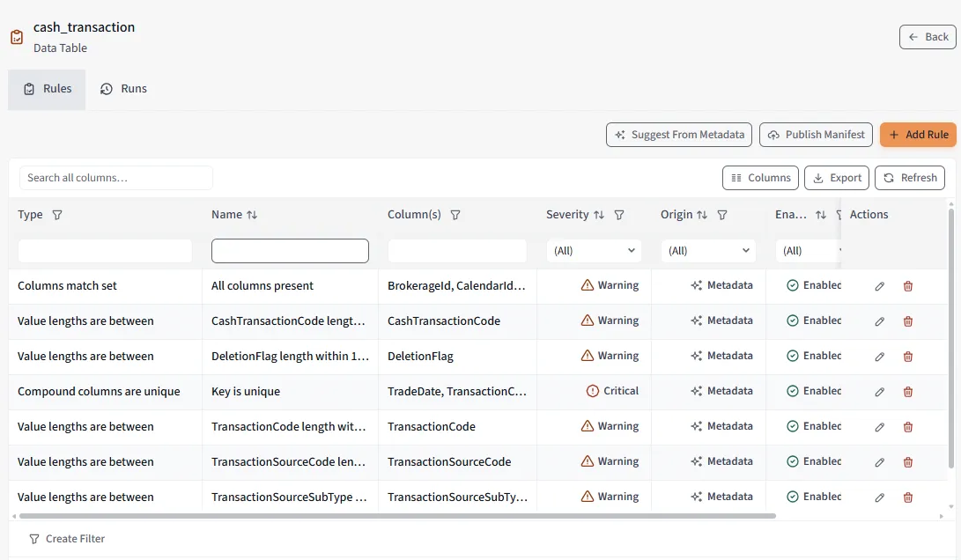Click the "BrokerageId, CalendarId…" cell
Image resolution: width=961 pixels, height=560 pixels.
[x=456, y=285]
